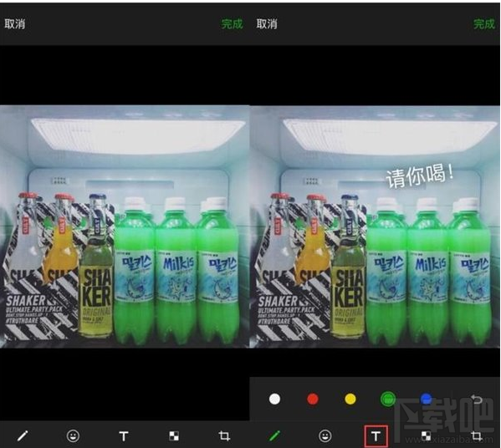The image size is (501, 448).
Task: Choose the red color swatch
Action: (313, 400)
